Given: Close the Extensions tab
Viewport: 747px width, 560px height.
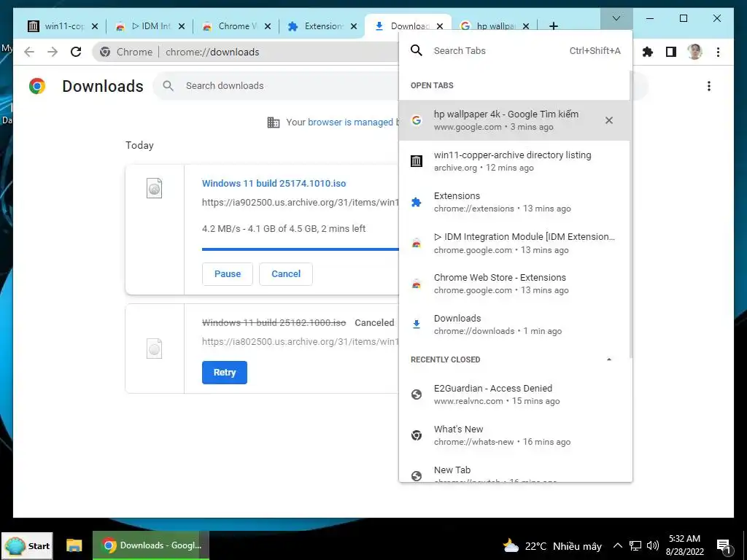Looking at the screenshot, I should pos(354,26).
